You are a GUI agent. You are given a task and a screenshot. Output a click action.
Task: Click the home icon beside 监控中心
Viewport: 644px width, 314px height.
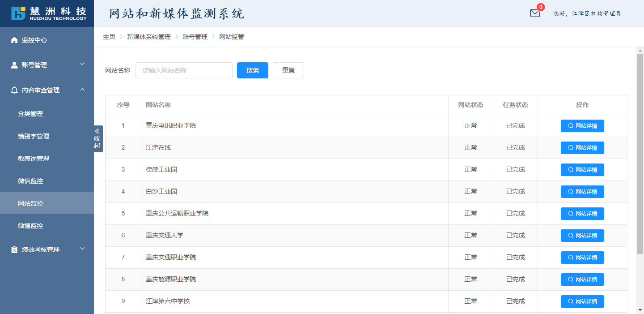pyautogui.click(x=14, y=40)
